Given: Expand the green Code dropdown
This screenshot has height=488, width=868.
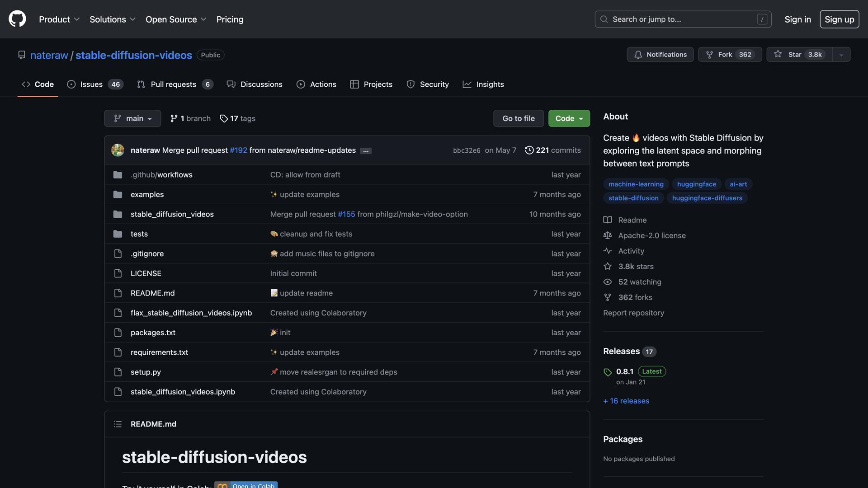Looking at the screenshot, I should coord(569,118).
